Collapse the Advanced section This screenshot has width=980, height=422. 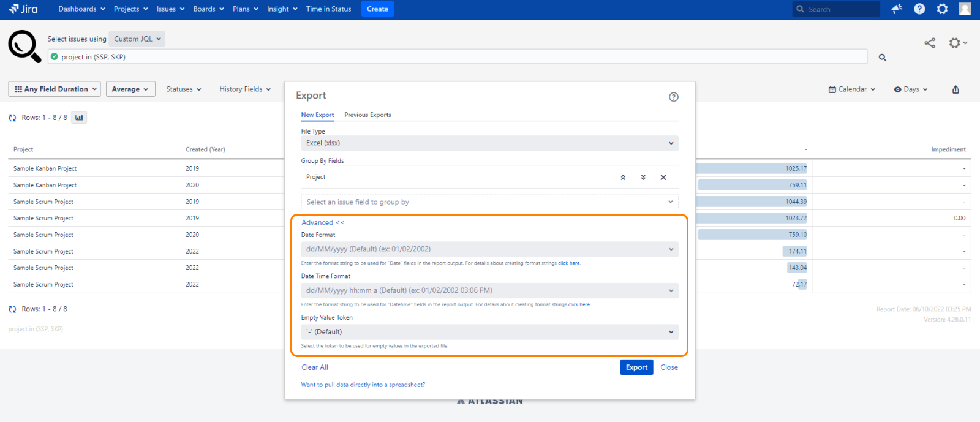pyautogui.click(x=323, y=223)
